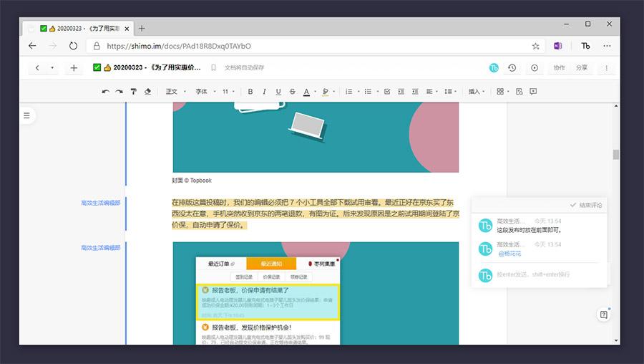
Task: Open the text alignment options
Action: [431, 92]
